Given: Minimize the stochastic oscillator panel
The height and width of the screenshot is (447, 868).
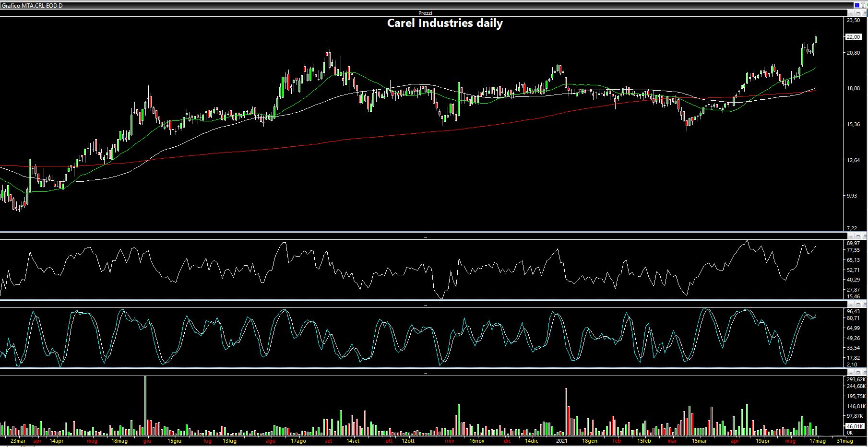Looking at the screenshot, I should point(851,305).
